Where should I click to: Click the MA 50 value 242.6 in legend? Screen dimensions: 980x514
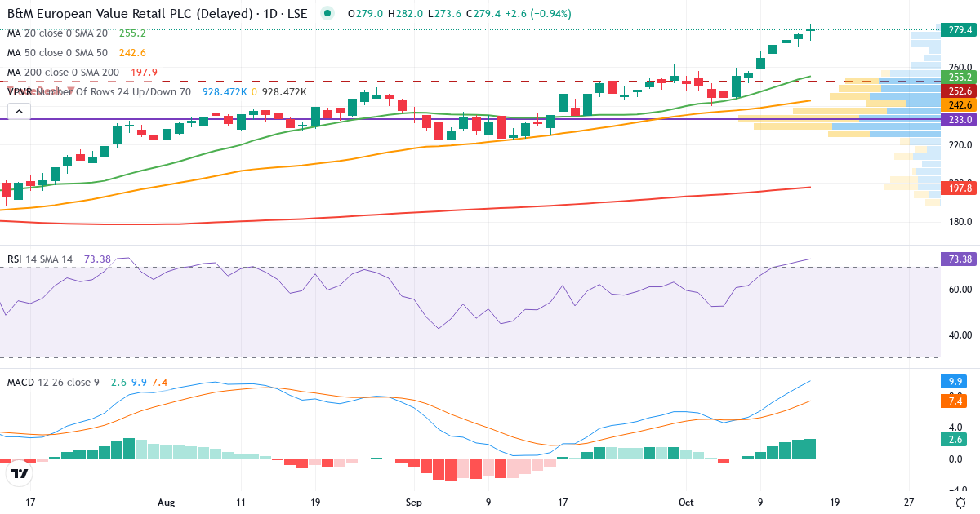pyautogui.click(x=132, y=53)
